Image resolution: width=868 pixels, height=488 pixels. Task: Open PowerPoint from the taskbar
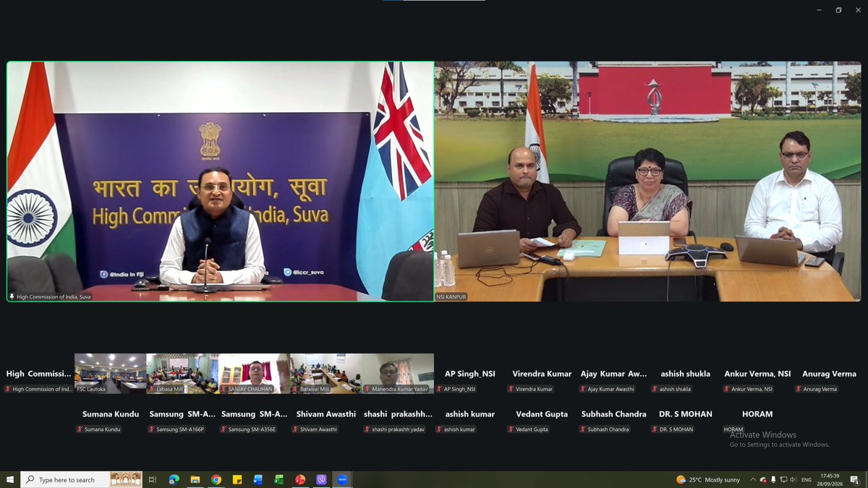[x=300, y=479]
